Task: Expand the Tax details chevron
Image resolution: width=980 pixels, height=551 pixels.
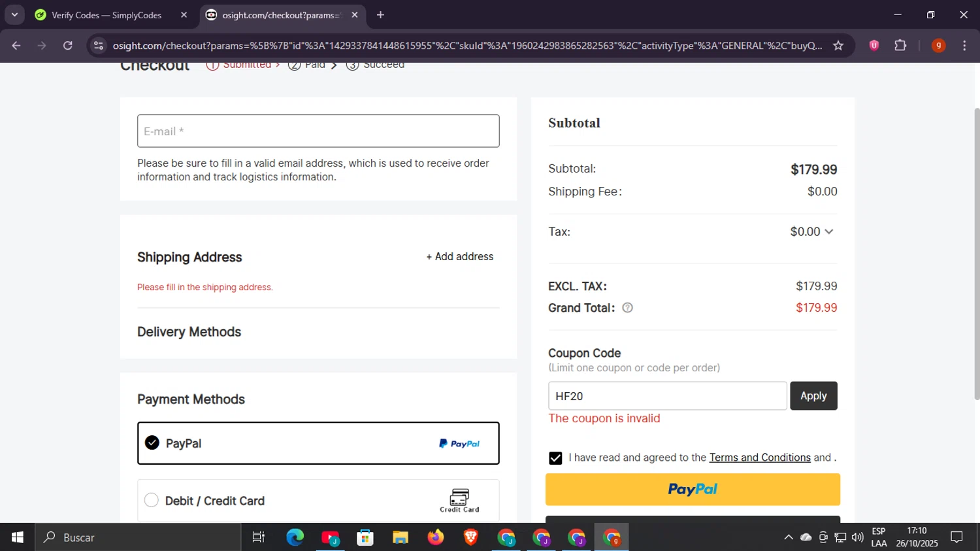Action: [829, 232]
